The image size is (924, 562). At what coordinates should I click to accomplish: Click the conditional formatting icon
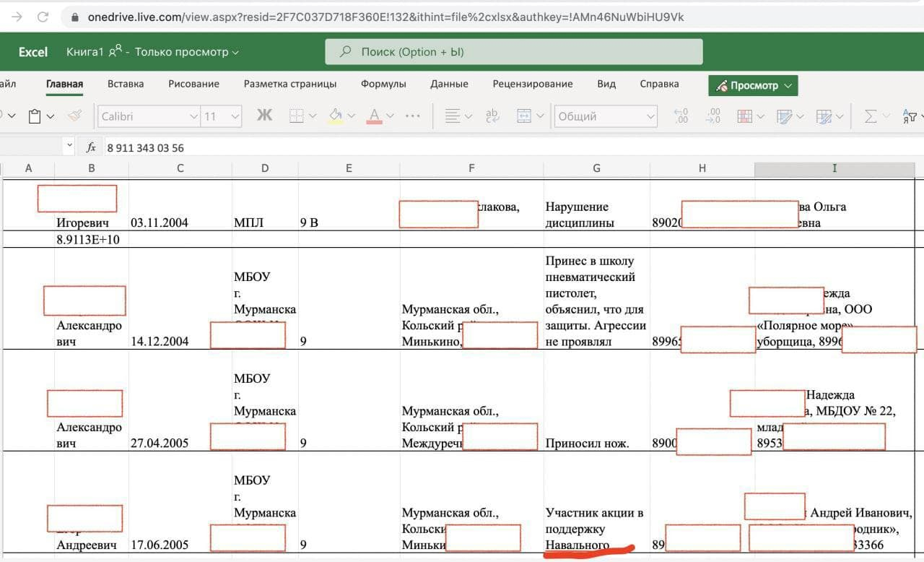744,116
